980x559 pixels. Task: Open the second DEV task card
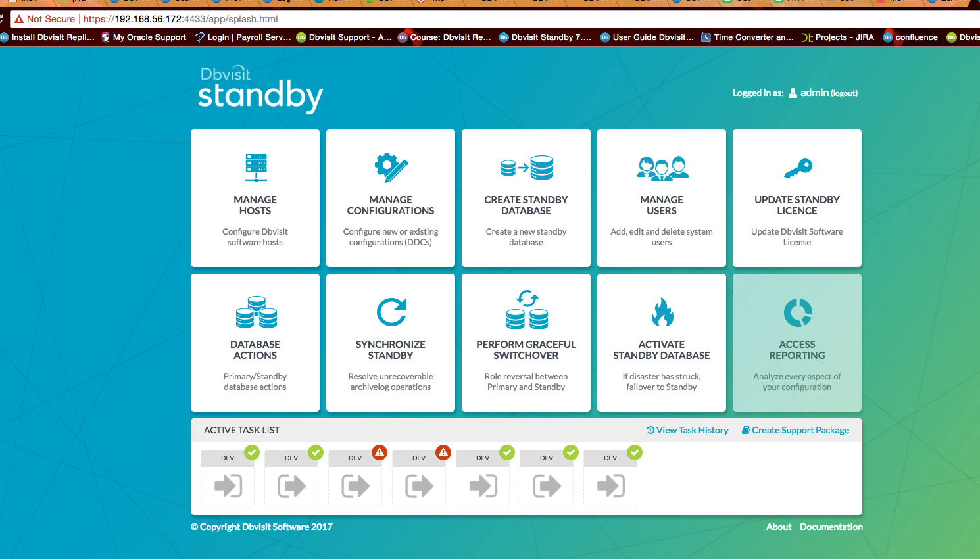[291, 478]
